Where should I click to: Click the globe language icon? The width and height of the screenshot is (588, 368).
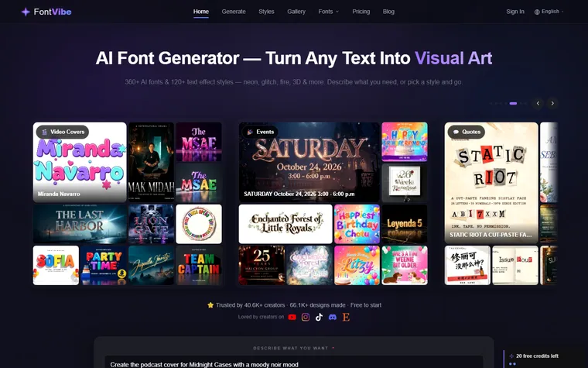[537, 12]
